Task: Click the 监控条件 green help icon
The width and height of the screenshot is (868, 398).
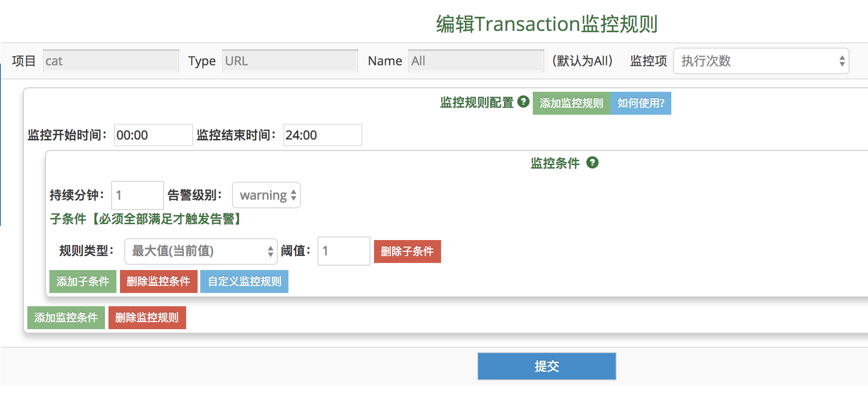Action: point(593,163)
